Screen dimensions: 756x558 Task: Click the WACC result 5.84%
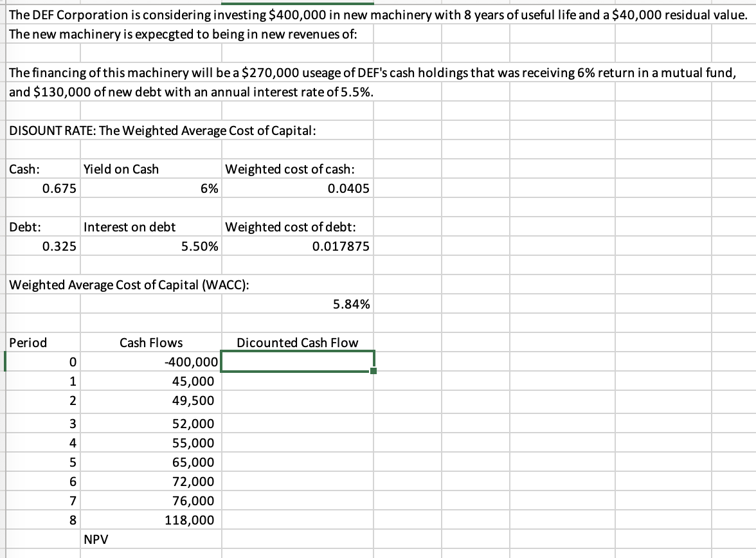point(298,304)
